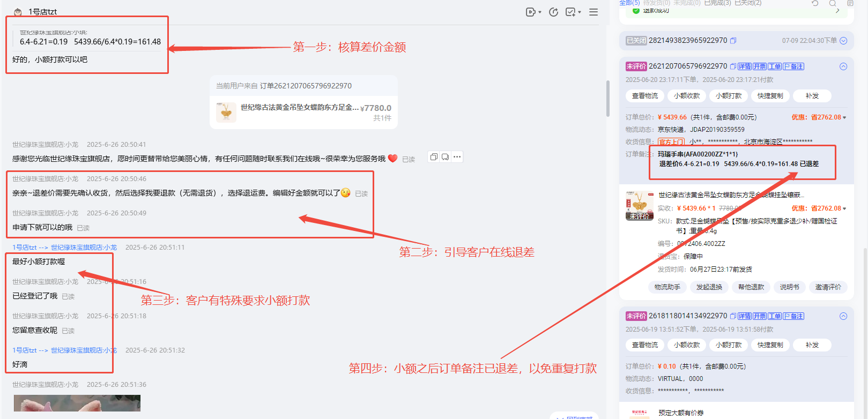Open the gold pendant product thumbnail in chat card
868x419 pixels.
click(226, 113)
